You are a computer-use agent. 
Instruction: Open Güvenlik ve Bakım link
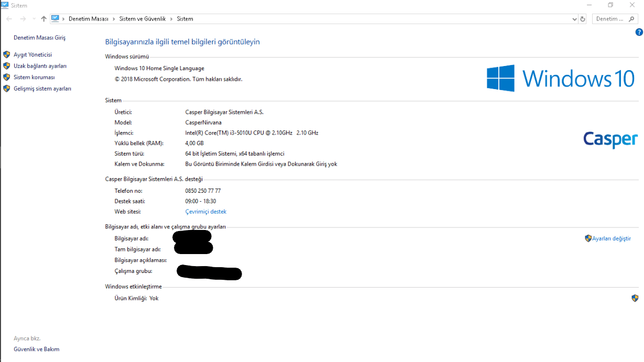[x=37, y=349]
